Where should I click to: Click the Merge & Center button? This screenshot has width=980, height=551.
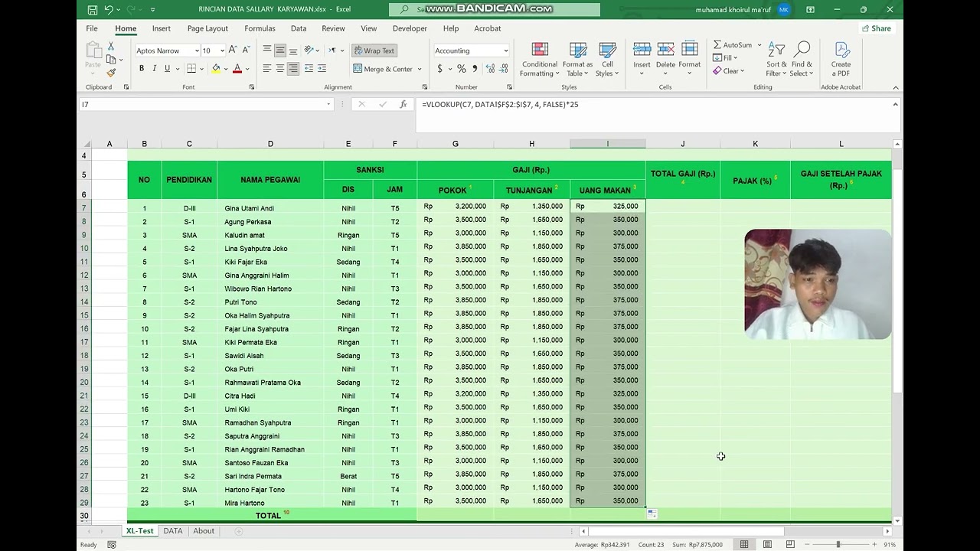382,69
